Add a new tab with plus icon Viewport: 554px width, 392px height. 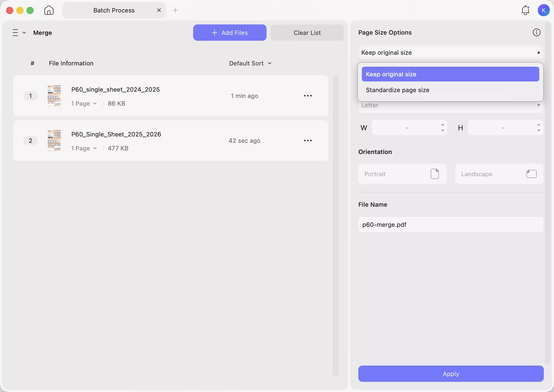tap(175, 10)
